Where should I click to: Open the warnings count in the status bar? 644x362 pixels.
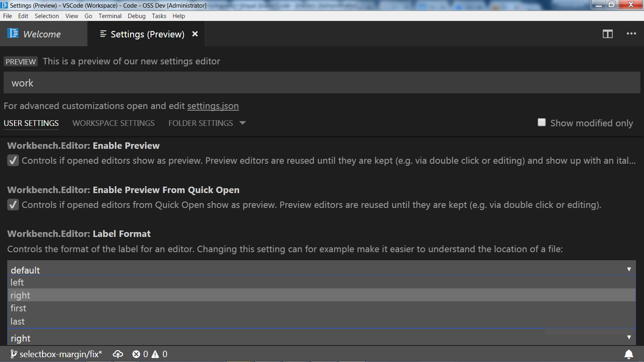coord(159,354)
